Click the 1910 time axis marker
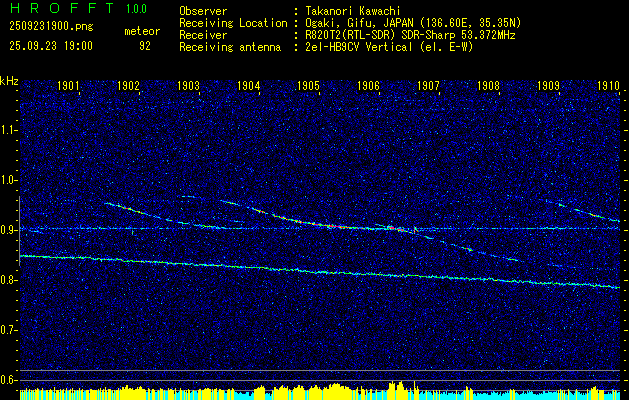Viewport: 629px width, 400px height. (608, 85)
